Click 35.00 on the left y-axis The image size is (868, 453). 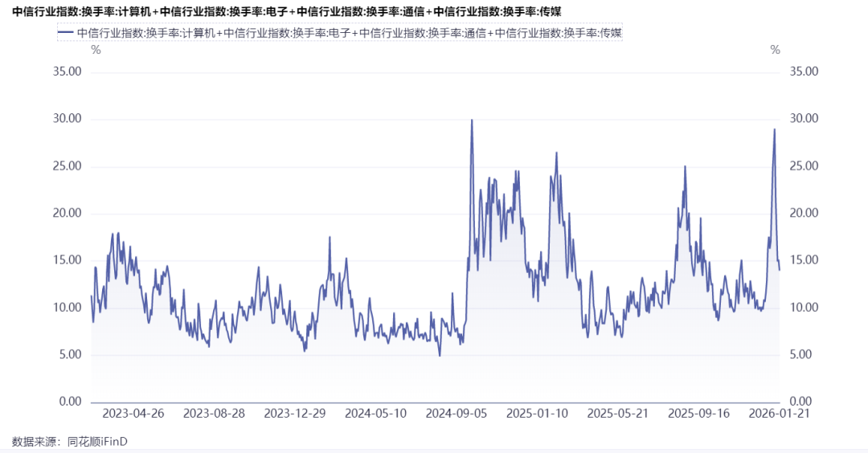click(67, 71)
